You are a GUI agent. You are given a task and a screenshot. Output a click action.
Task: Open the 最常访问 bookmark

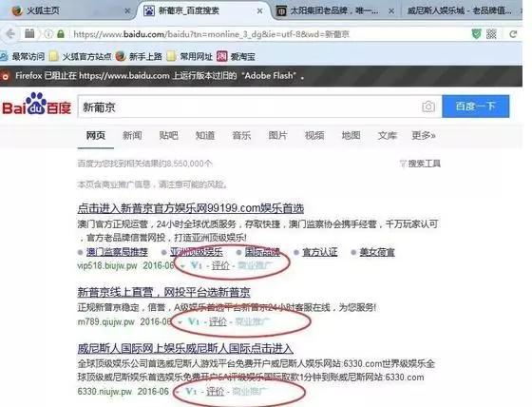(23, 56)
